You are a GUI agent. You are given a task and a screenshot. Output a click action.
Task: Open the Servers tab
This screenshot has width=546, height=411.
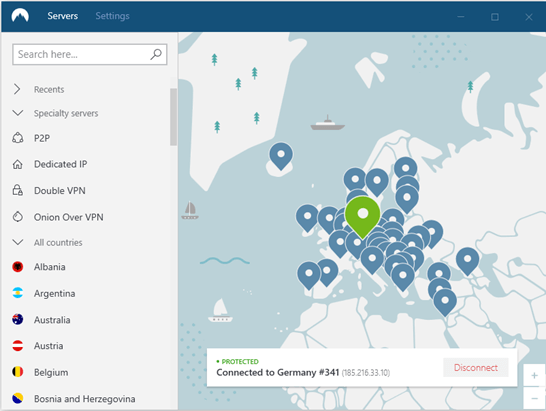(63, 16)
